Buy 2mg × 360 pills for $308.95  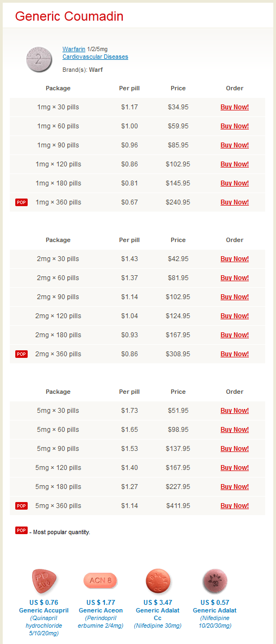[x=235, y=354]
